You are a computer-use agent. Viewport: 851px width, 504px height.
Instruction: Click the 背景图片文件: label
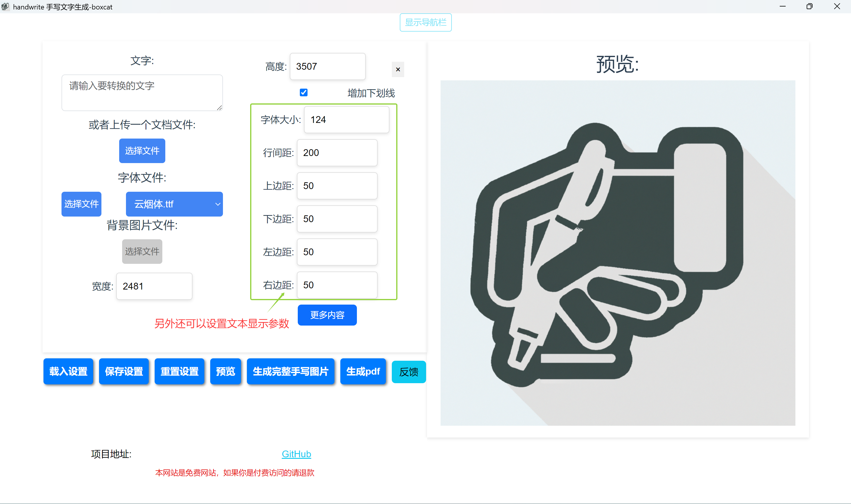[x=142, y=225]
